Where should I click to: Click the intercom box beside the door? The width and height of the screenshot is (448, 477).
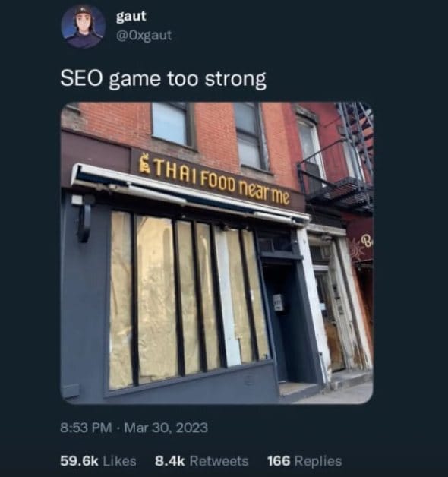[x=278, y=302]
